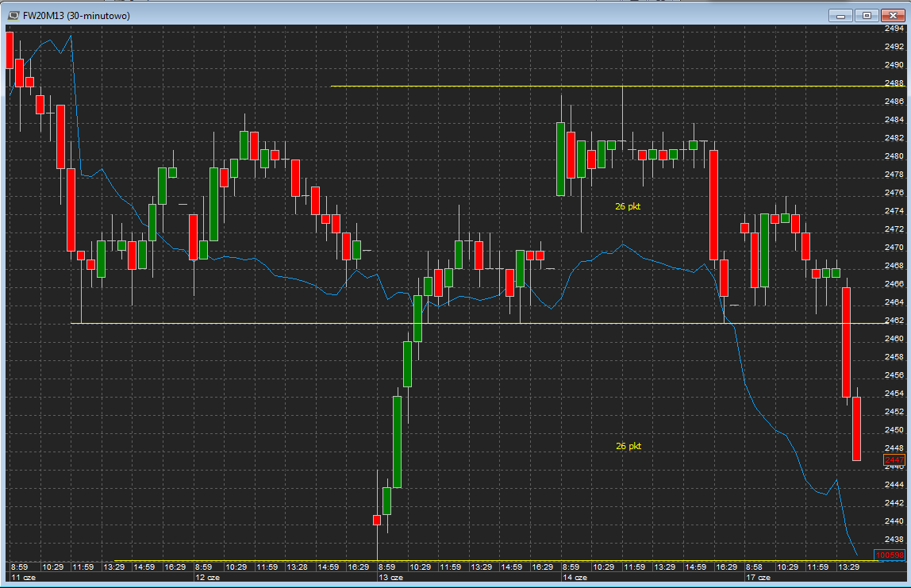Click the upper yellow "26 pkt" annotation
This screenshot has width=911, height=588.
628,206
